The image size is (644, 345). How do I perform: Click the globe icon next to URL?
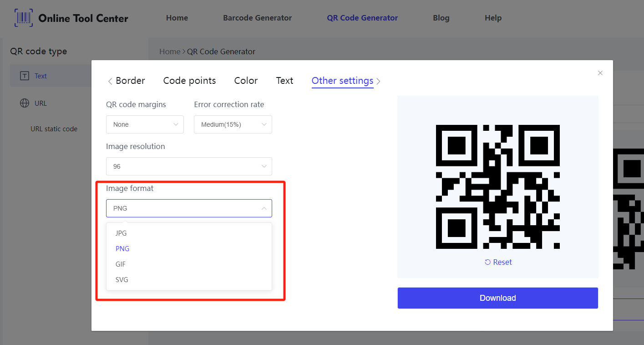[25, 103]
